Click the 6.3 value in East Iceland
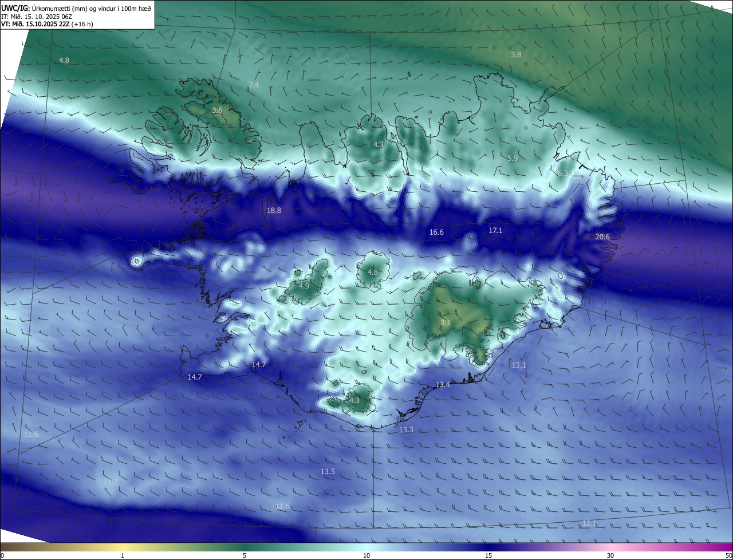The height and width of the screenshot is (560, 733). [563, 173]
